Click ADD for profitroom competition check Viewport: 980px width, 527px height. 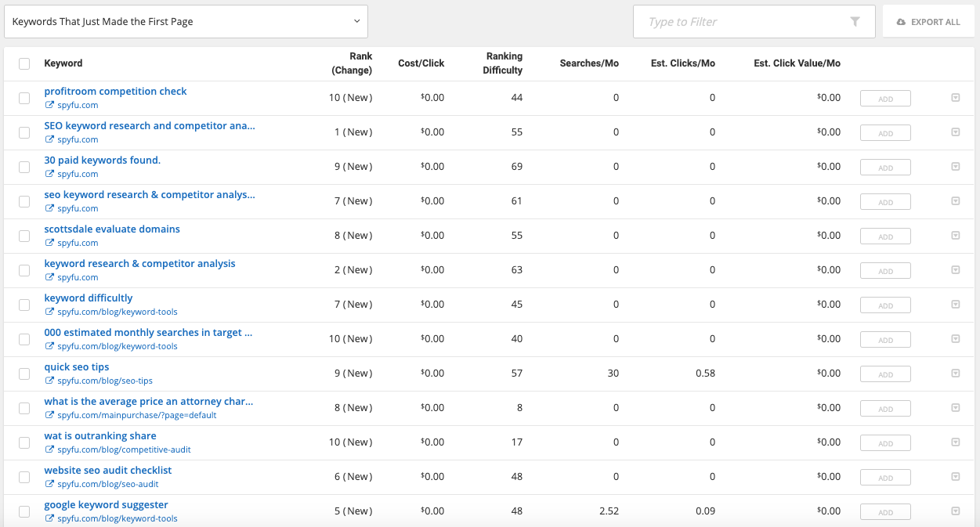coord(885,99)
